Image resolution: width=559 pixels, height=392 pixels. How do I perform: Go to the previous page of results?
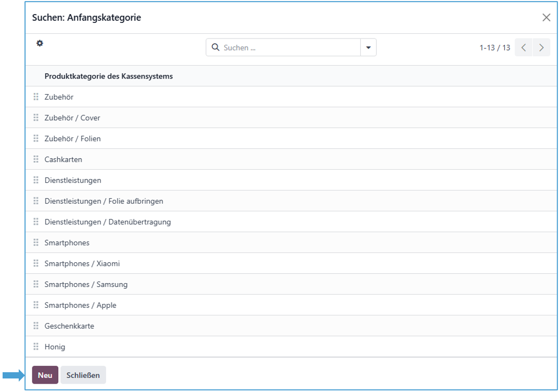pos(524,47)
